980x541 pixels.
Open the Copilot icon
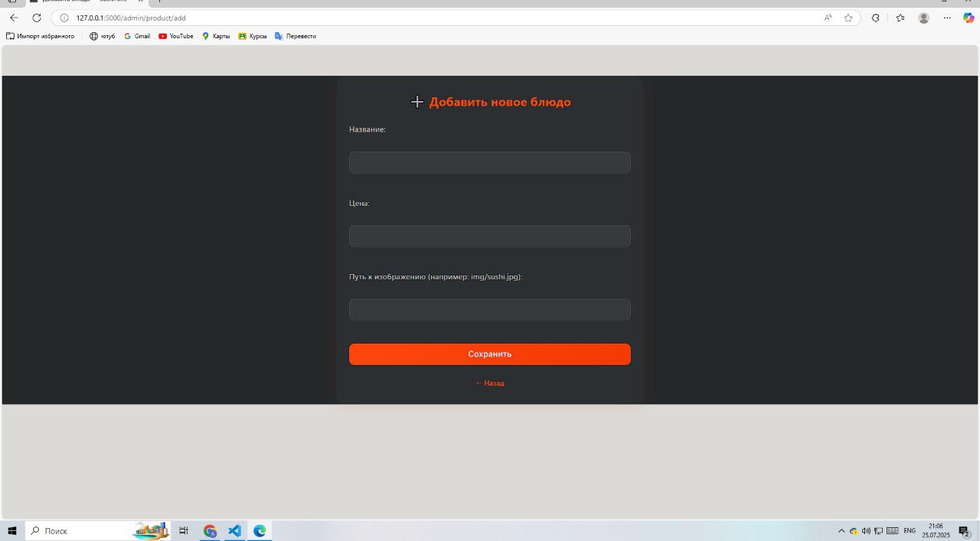(969, 18)
